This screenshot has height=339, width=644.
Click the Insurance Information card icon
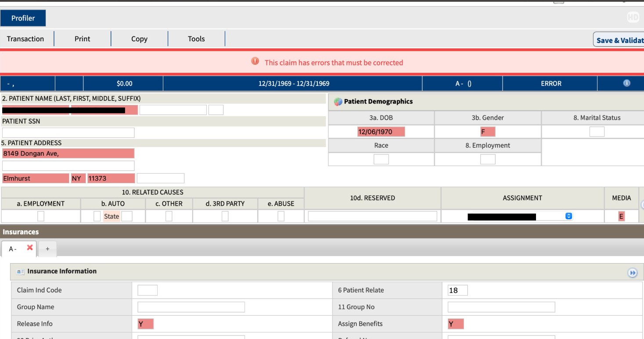click(x=20, y=272)
